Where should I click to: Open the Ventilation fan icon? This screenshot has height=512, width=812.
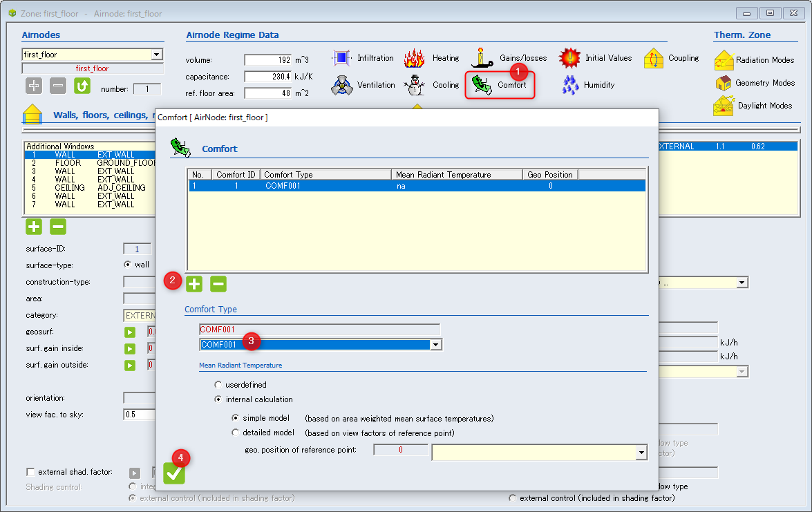point(342,85)
